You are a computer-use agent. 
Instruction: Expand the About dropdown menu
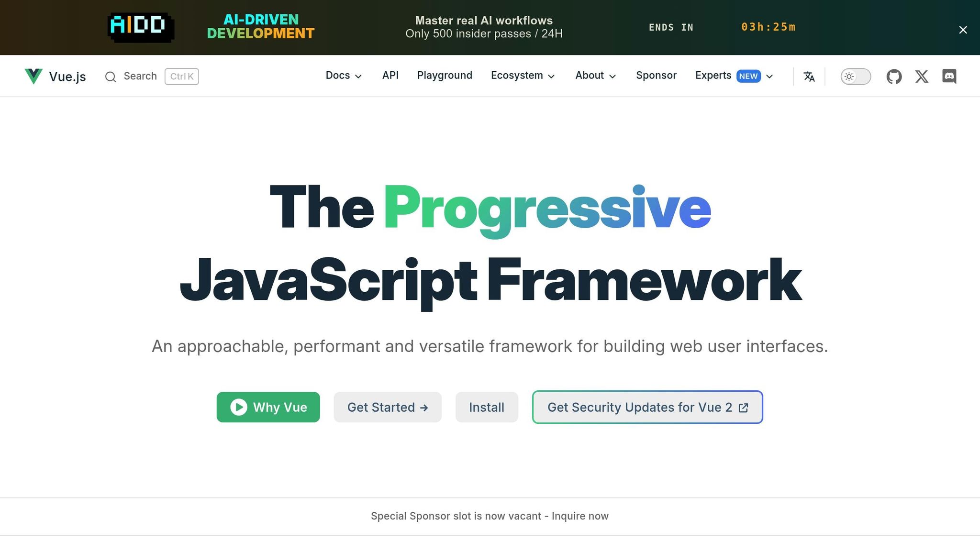coord(595,76)
